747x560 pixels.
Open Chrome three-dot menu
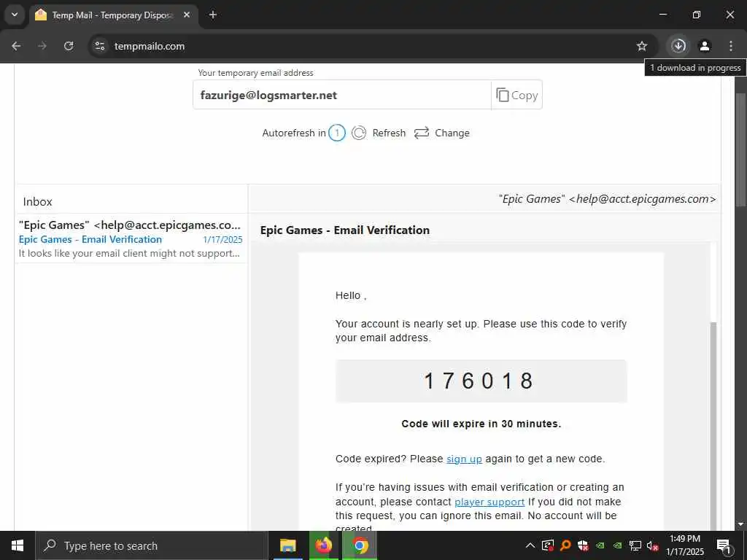[x=731, y=46]
